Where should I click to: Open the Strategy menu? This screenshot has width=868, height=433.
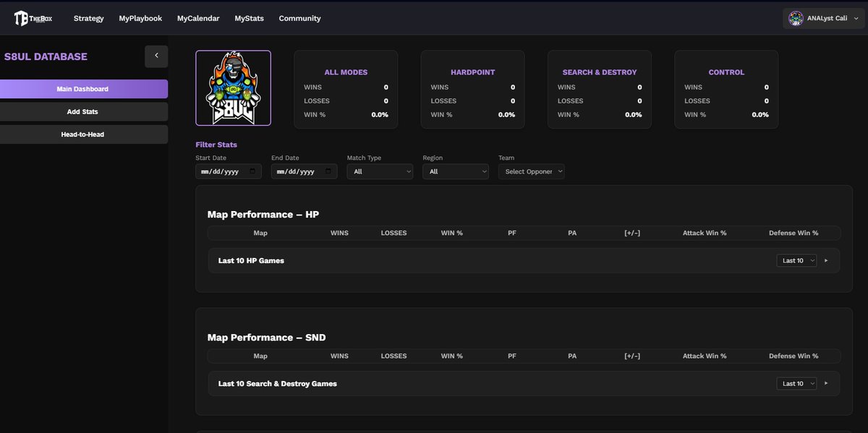click(88, 18)
